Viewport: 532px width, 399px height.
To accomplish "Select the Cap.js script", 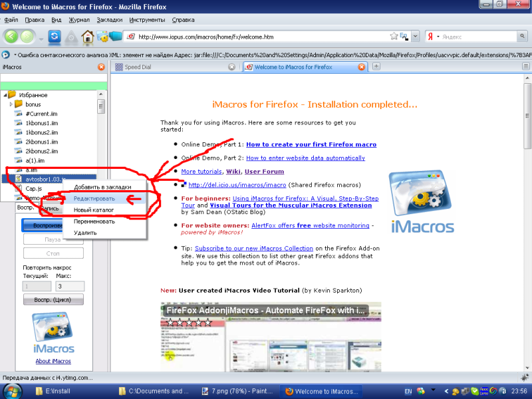I will click(x=34, y=188).
